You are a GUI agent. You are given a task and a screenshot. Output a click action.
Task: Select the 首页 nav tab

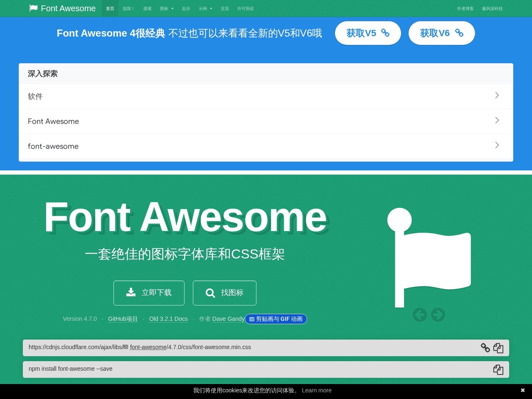coord(110,8)
